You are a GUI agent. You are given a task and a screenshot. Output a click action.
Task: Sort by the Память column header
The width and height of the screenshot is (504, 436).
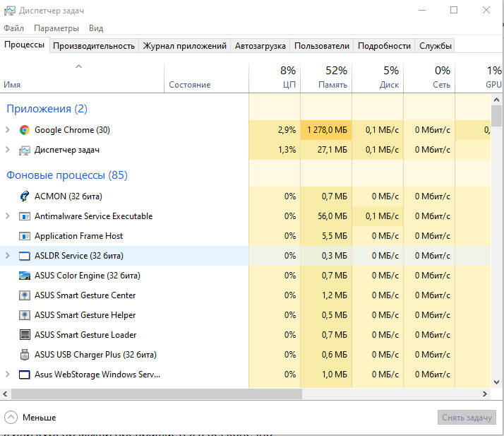(326, 78)
